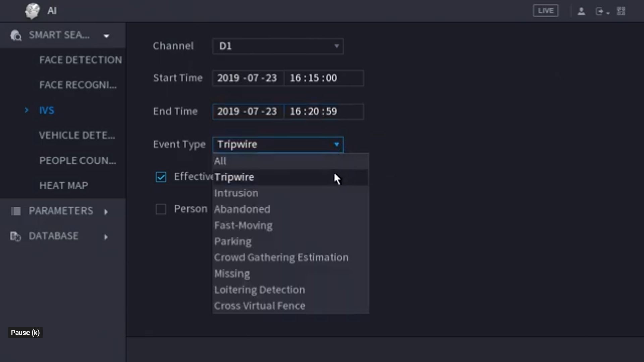Expand the Database section arrow

[x=106, y=237]
